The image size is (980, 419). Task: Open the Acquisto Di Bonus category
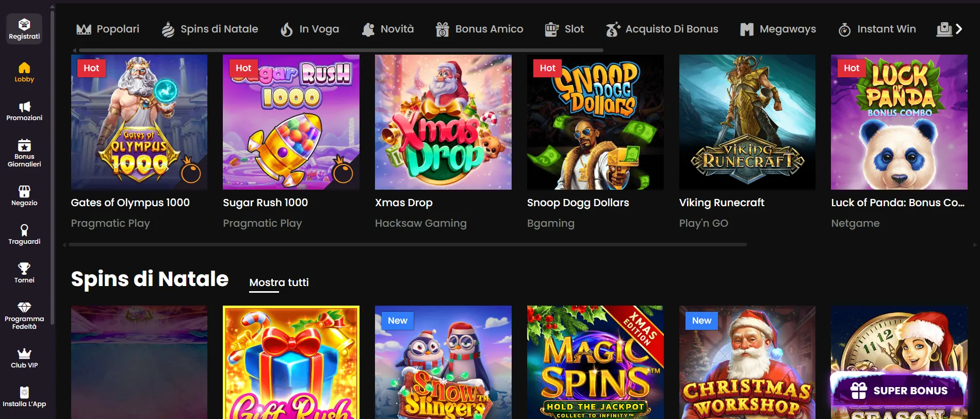[x=662, y=29]
